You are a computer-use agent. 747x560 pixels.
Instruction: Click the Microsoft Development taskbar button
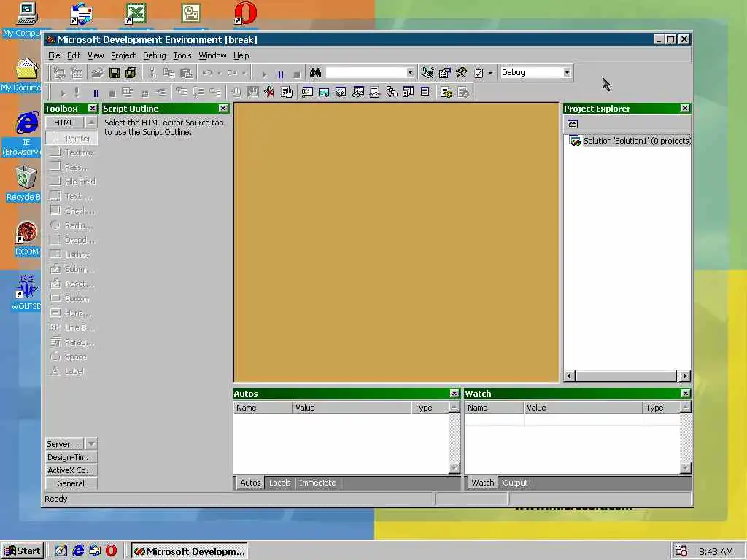click(190, 551)
